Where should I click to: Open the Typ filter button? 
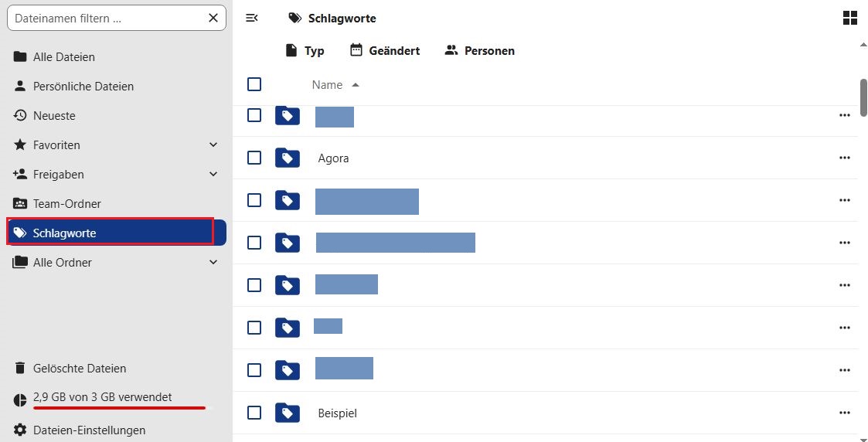coord(305,51)
